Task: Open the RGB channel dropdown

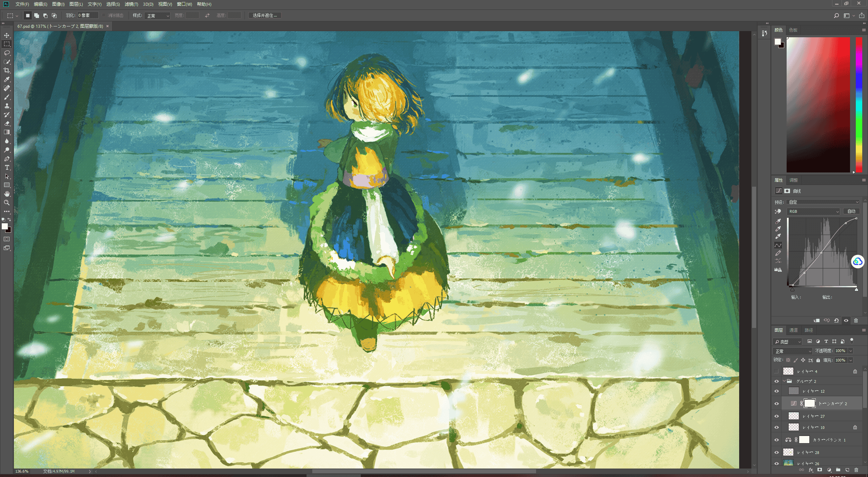Action: [x=813, y=211]
